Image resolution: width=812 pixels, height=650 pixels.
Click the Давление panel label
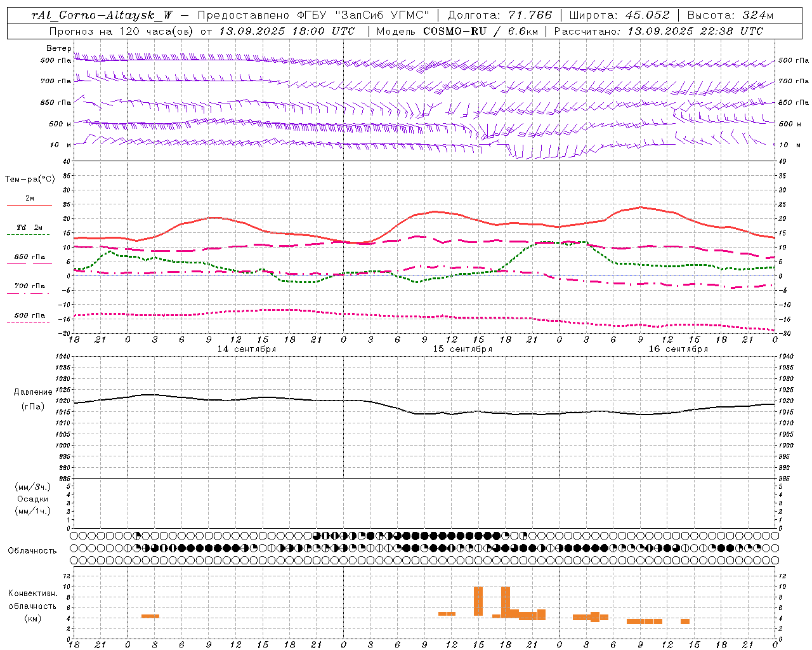pyautogui.click(x=33, y=392)
